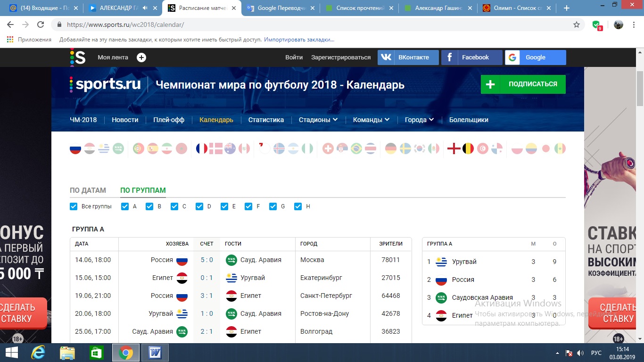Switch to the ПО ДАТАМ tab
The width and height of the screenshot is (644, 362).
tap(88, 190)
